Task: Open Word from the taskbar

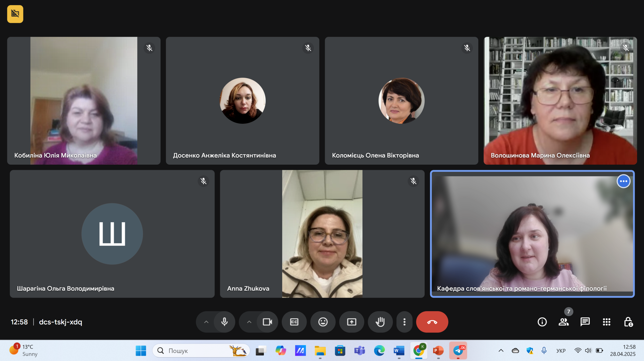Action: [x=399, y=351]
